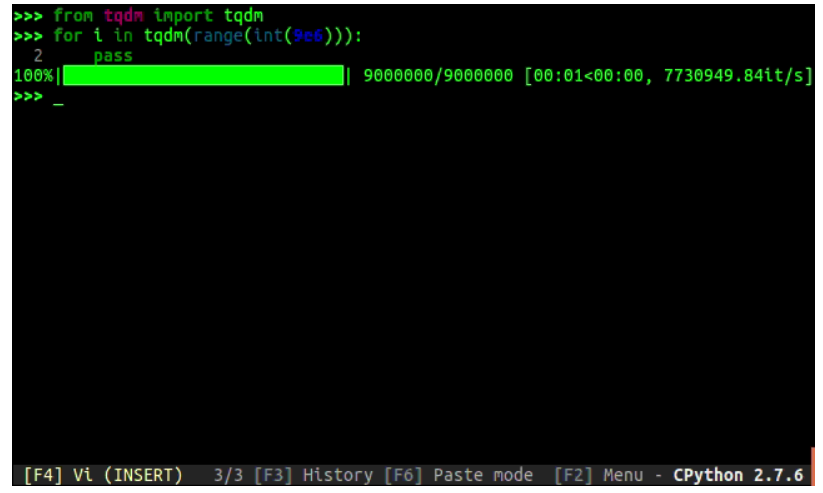Viewport: 823px width, 493px height.
Task: Click the 100% progress percentage text
Action: [x=34, y=76]
